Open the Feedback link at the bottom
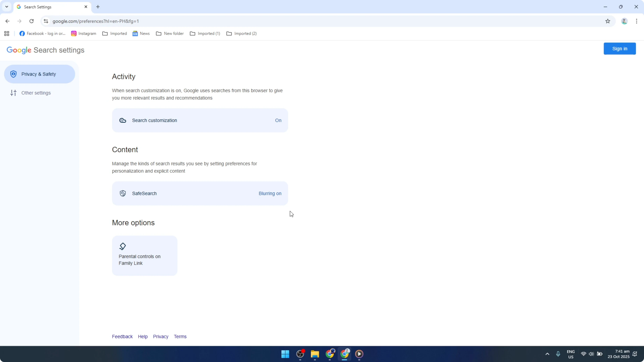Screen dimensions: 644x362 tap(122, 336)
